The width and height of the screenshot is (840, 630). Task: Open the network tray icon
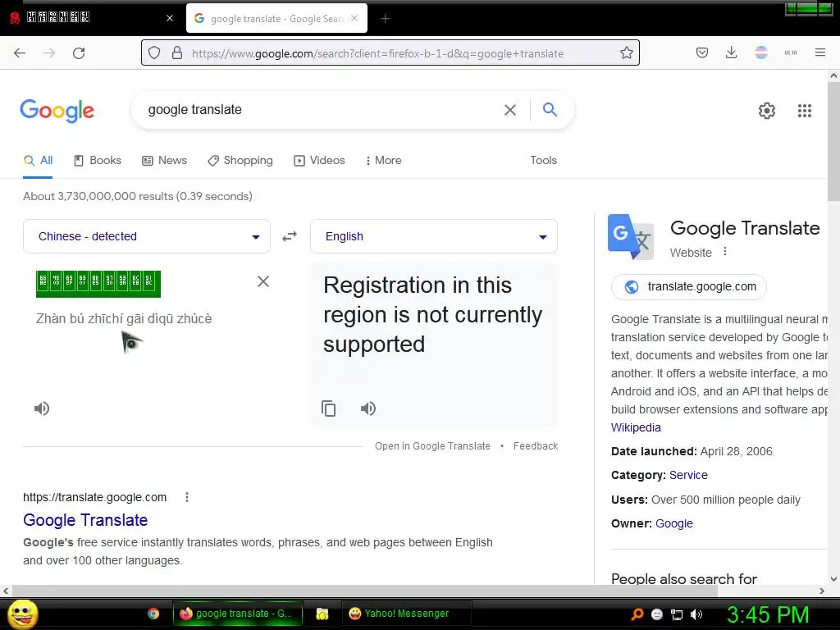coord(677,614)
